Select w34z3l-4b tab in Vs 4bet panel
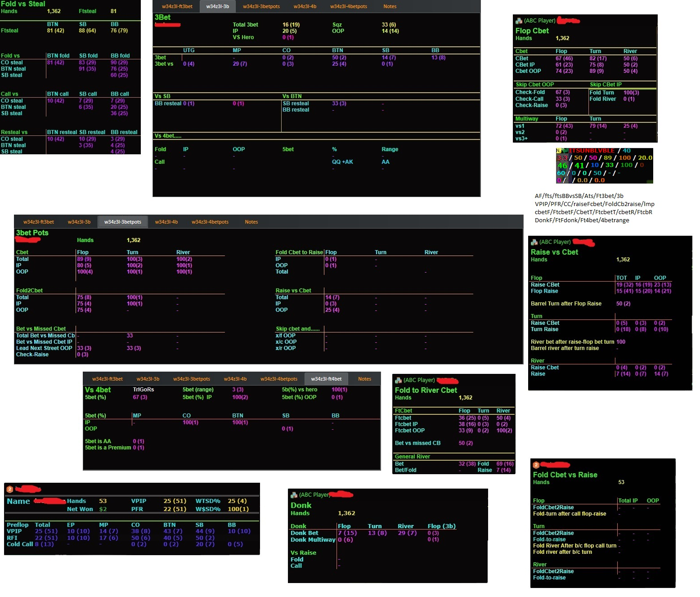 click(x=235, y=379)
